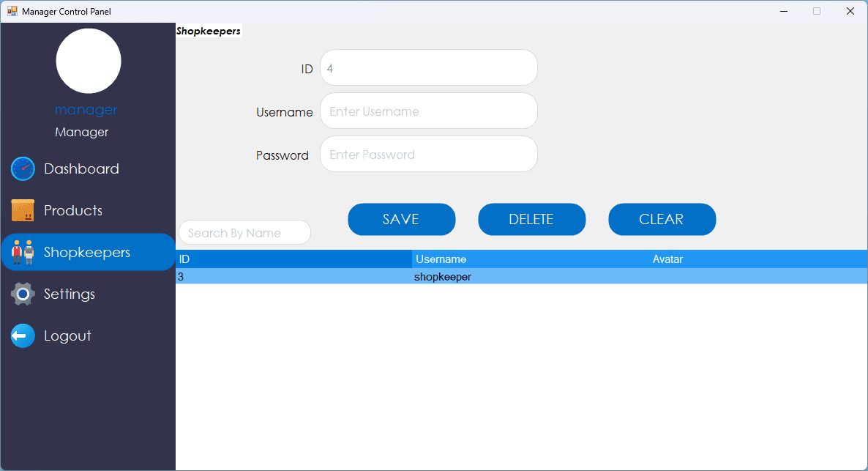Screen dimensions: 868x471
Task: Go to the Products section
Action: coord(73,210)
